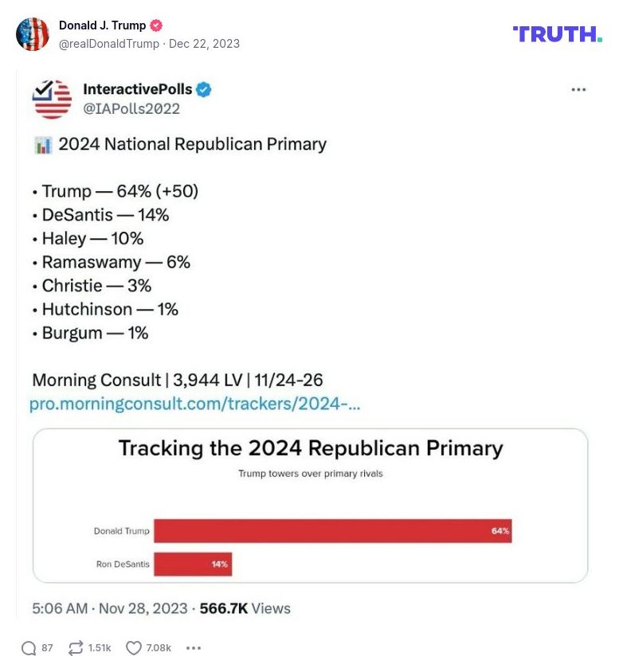Click the TRUTH logo in the header
The width and height of the screenshot is (619, 672).
(x=558, y=35)
